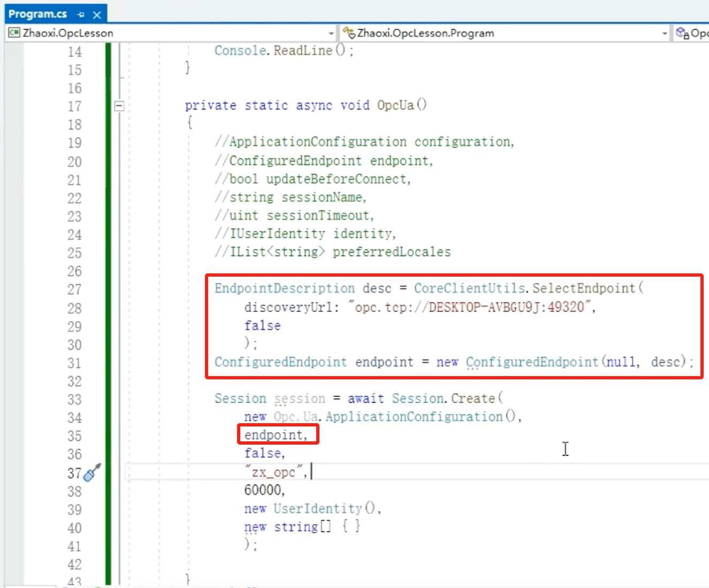Open the screwdriver quick actions on line 37
The image size is (709, 588).
[x=92, y=473]
